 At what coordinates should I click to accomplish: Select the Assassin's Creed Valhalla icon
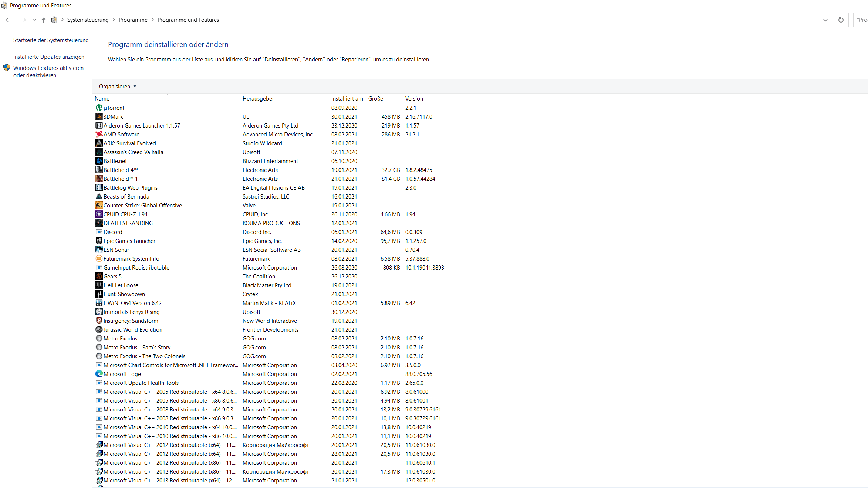[x=99, y=152]
